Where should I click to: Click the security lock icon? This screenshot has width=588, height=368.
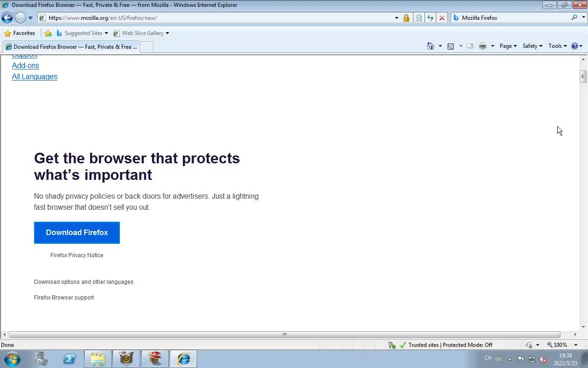coord(406,18)
